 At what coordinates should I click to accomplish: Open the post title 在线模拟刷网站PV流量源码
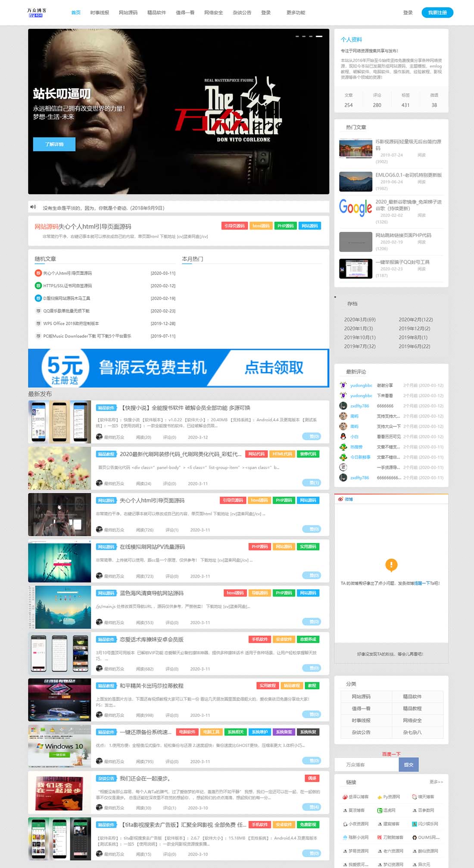(152, 547)
